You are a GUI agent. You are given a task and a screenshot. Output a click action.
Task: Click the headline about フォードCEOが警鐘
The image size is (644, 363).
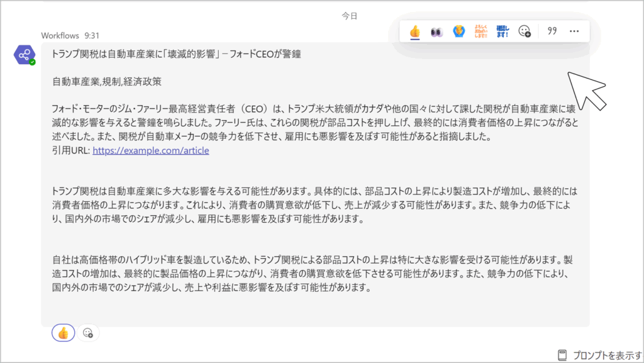tap(177, 54)
